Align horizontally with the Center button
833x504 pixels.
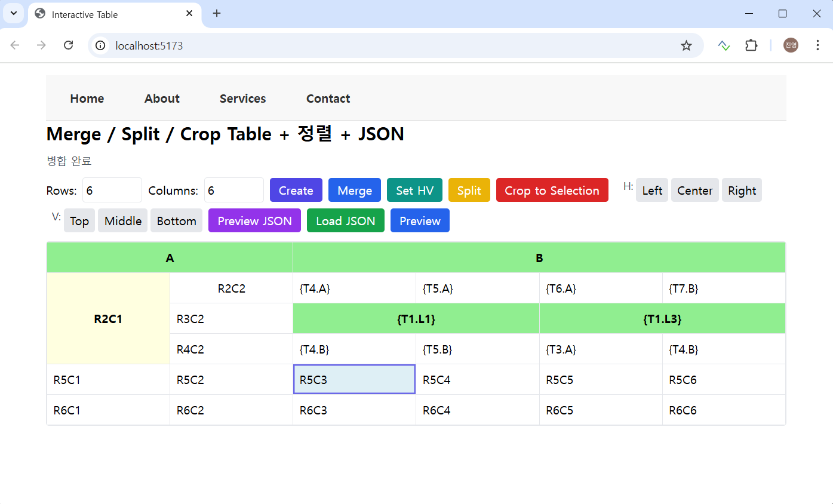[x=694, y=190]
